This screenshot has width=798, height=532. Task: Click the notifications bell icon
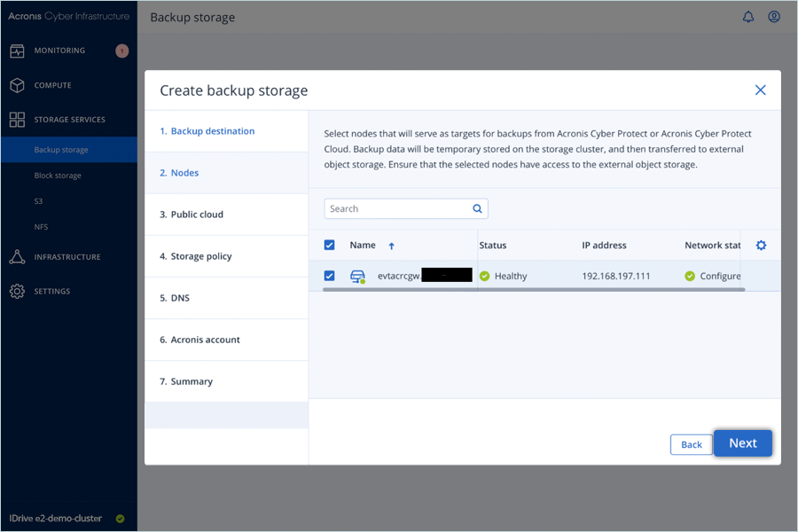[749, 17]
